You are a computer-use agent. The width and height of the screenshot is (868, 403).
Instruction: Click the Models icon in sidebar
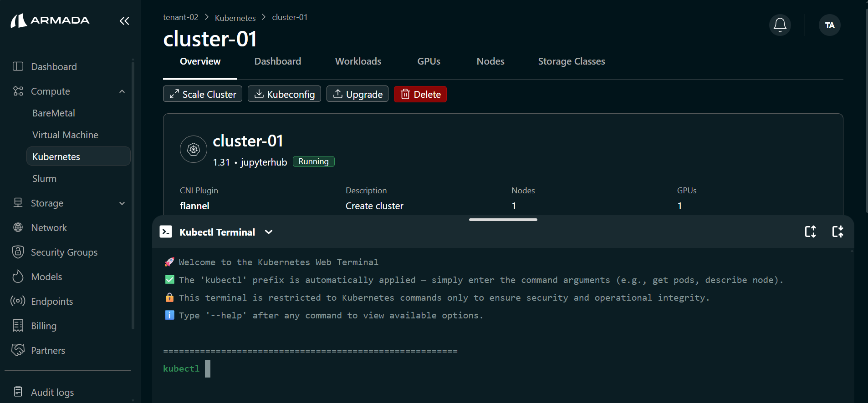tap(18, 277)
